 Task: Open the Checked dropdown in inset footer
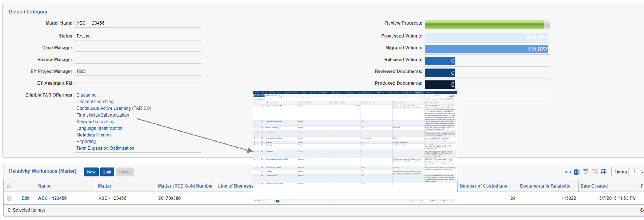click(x=257, y=201)
